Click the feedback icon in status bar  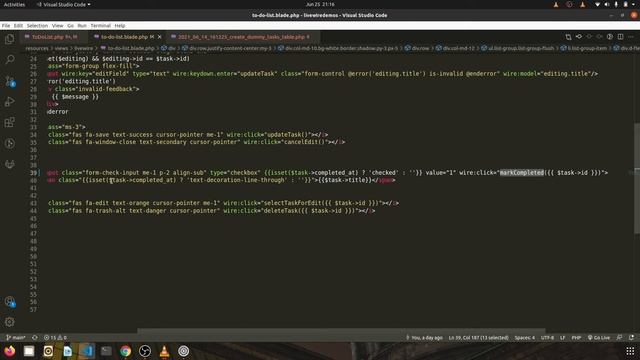coord(619,338)
